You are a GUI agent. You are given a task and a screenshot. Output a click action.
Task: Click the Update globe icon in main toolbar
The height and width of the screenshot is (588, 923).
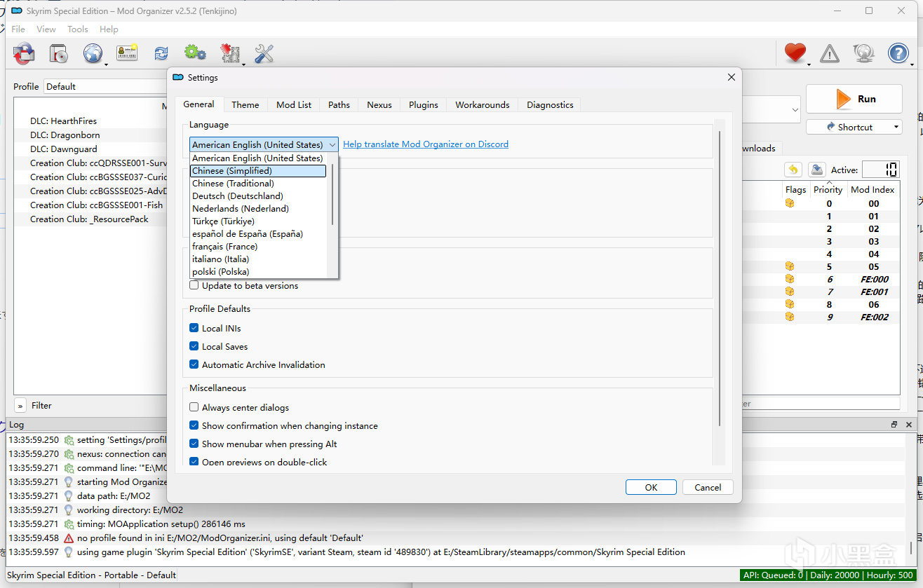(x=863, y=53)
